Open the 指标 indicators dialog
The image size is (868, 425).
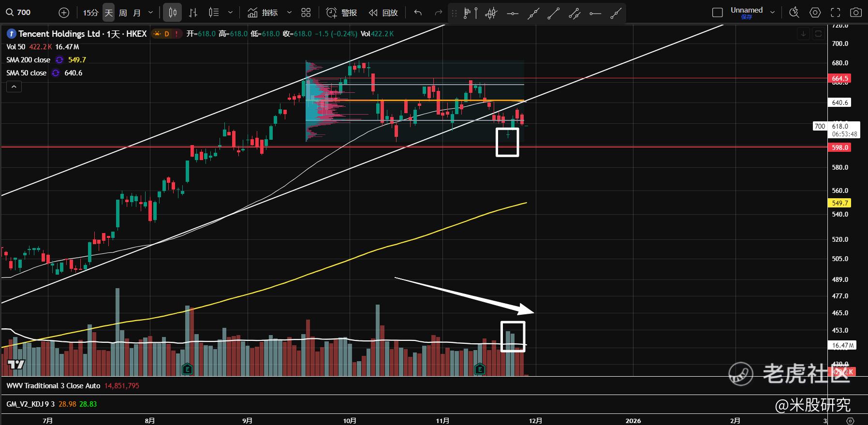point(263,13)
